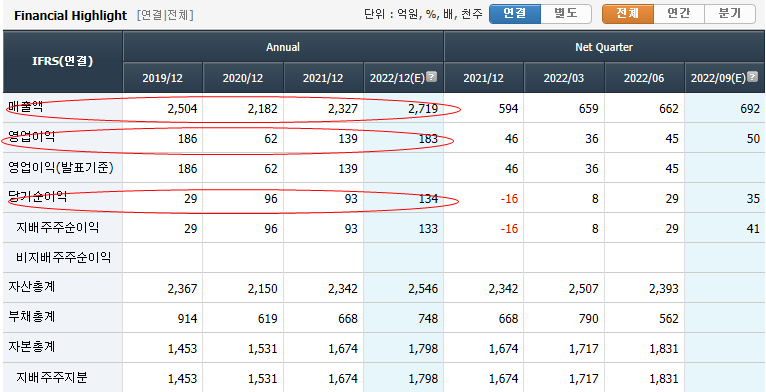Click the 619 total liabilities value
This screenshot has height=392, width=766.
click(268, 319)
